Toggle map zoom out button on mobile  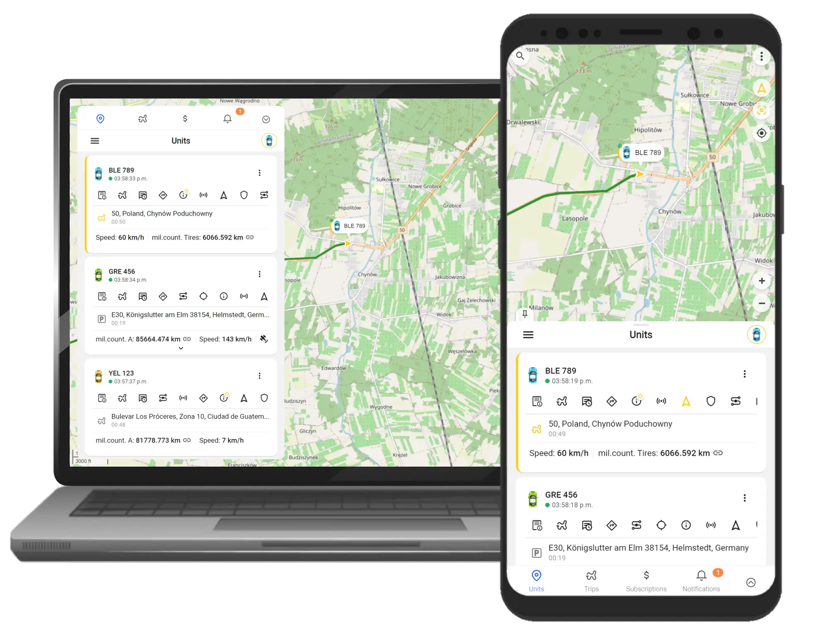761,306
